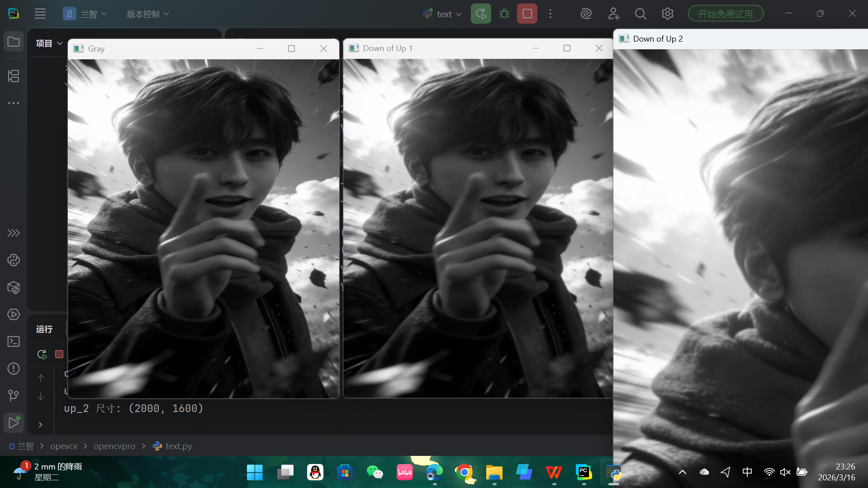Viewport: 868px width, 488px height.
Task: Click the text.py breadcrumb
Action: (172, 446)
